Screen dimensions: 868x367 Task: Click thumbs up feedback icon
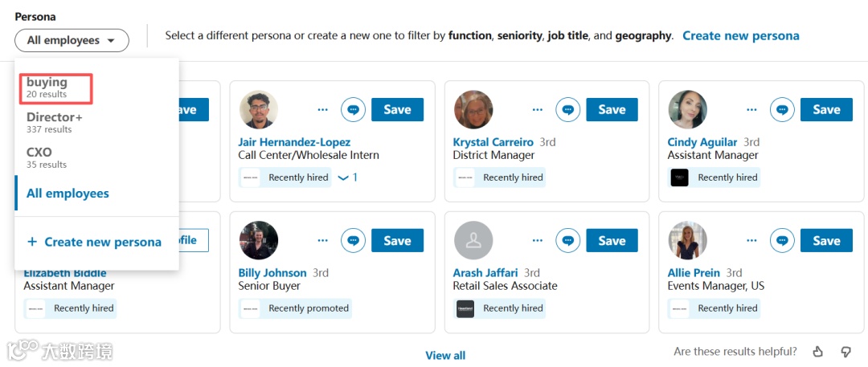click(x=818, y=352)
